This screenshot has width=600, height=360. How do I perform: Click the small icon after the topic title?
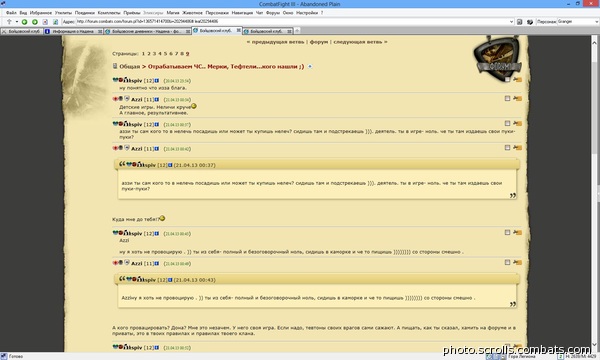[x=310, y=67]
